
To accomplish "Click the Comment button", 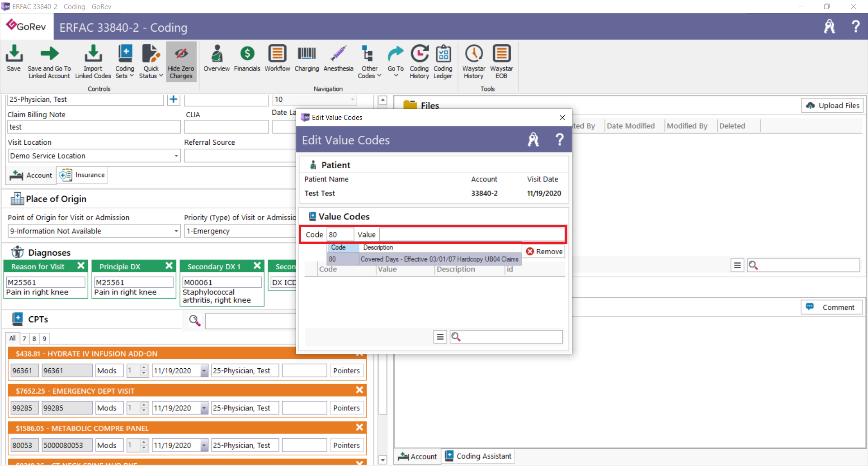I will click(832, 307).
